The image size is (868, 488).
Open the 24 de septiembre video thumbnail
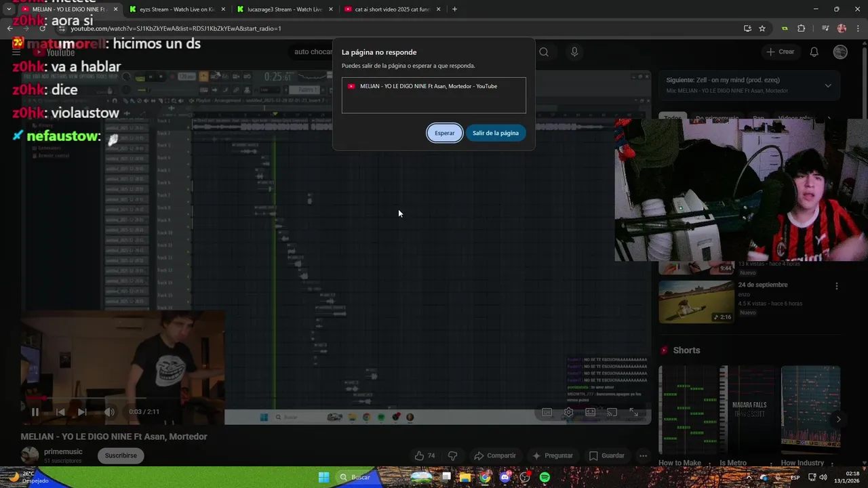point(696,302)
